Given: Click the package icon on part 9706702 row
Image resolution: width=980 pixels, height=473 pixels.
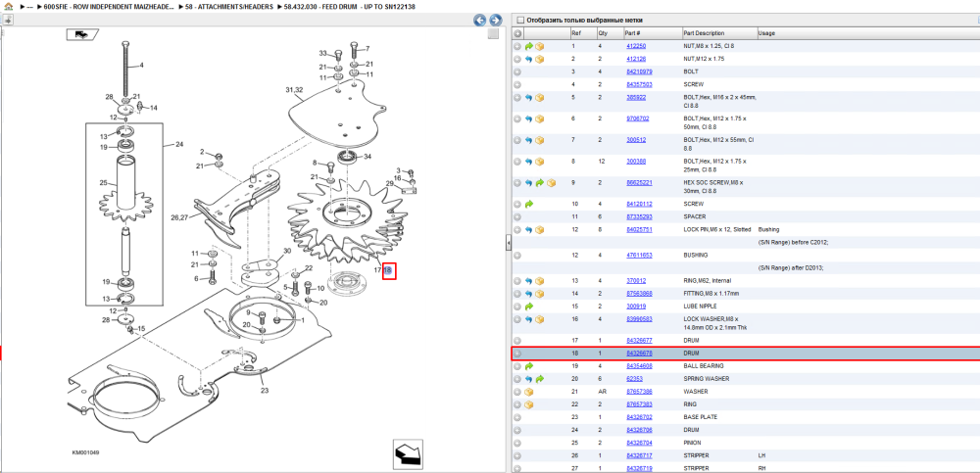Looking at the screenshot, I should (539, 118).
